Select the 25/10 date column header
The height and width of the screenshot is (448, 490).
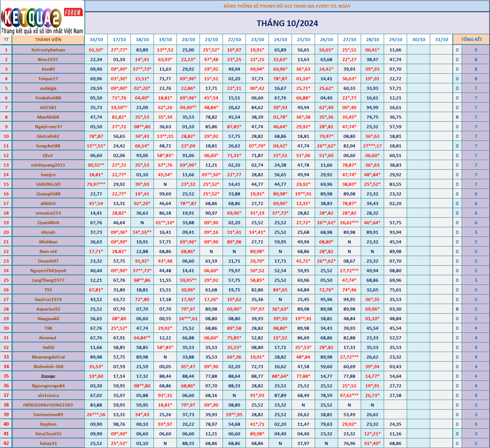tap(304, 40)
